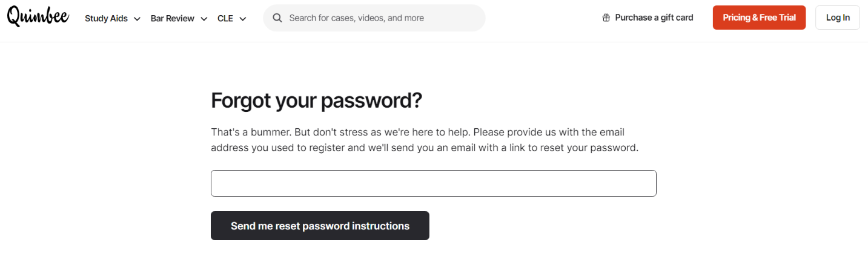This screenshot has width=868, height=268.
Task: Click the question mark in the heading
Action: pos(416,101)
